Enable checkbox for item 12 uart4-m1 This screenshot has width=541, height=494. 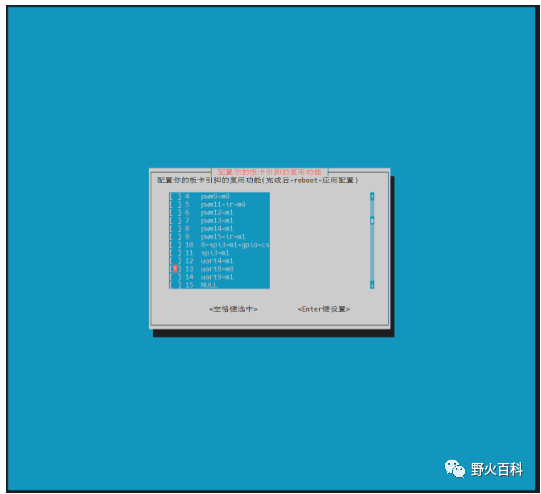coord(175,261)
